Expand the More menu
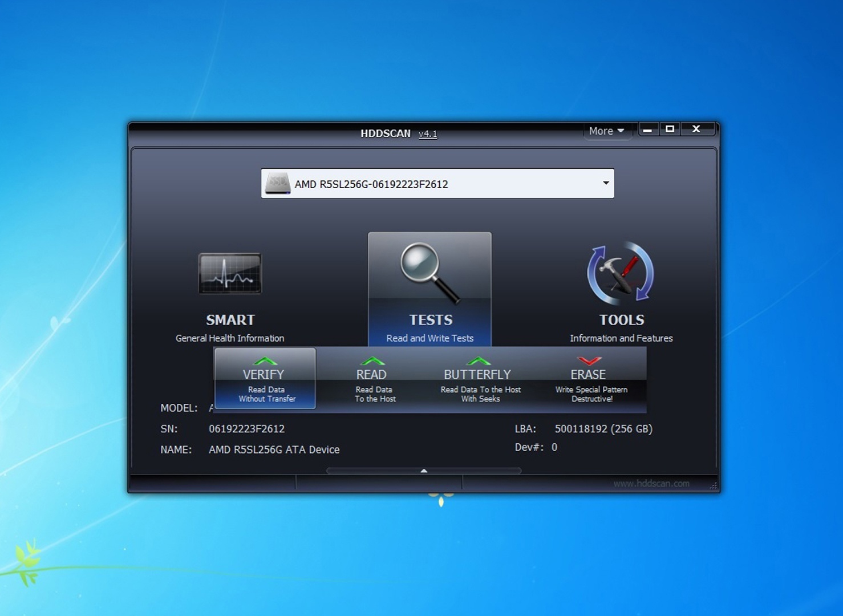 pyautogui.click(x=606, y=131)
